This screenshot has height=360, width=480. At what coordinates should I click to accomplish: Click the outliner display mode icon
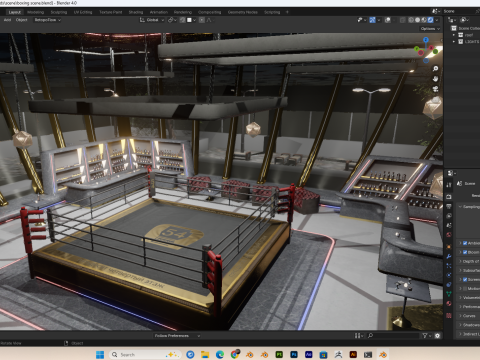(x=464, y=20)
